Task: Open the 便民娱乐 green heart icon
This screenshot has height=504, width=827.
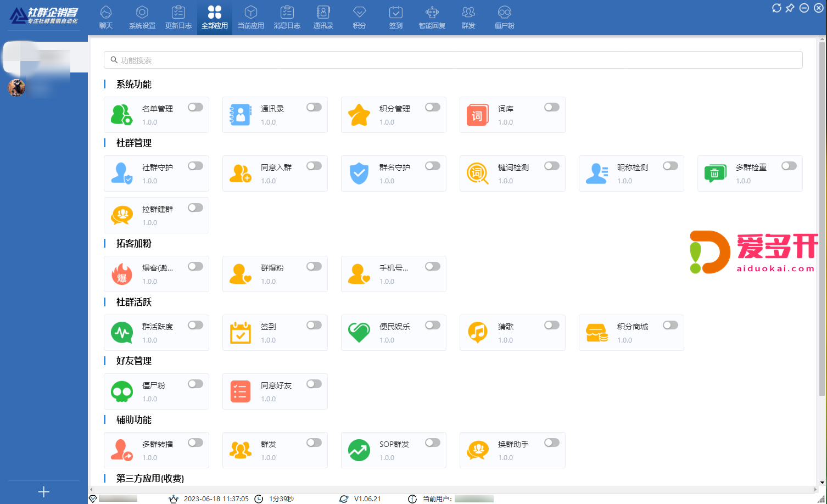Action: 359,333
